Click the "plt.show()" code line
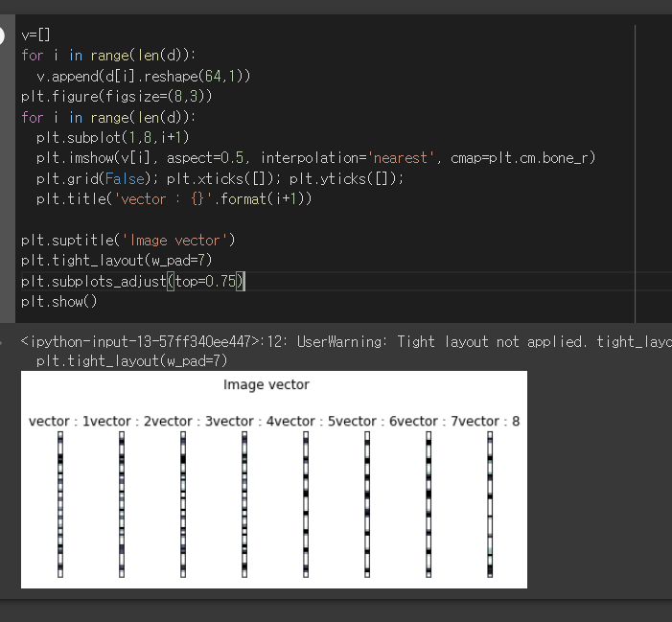 [x=59, y=302]
